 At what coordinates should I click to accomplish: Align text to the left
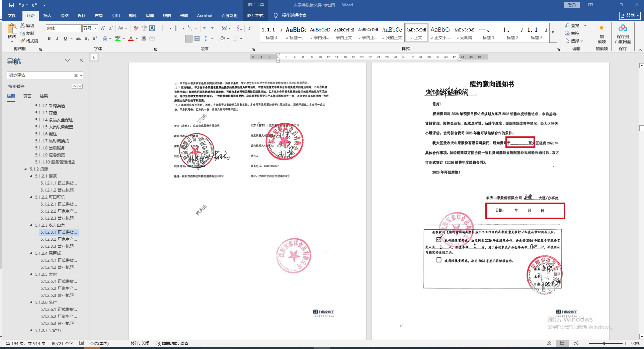[x=164, y=38]
